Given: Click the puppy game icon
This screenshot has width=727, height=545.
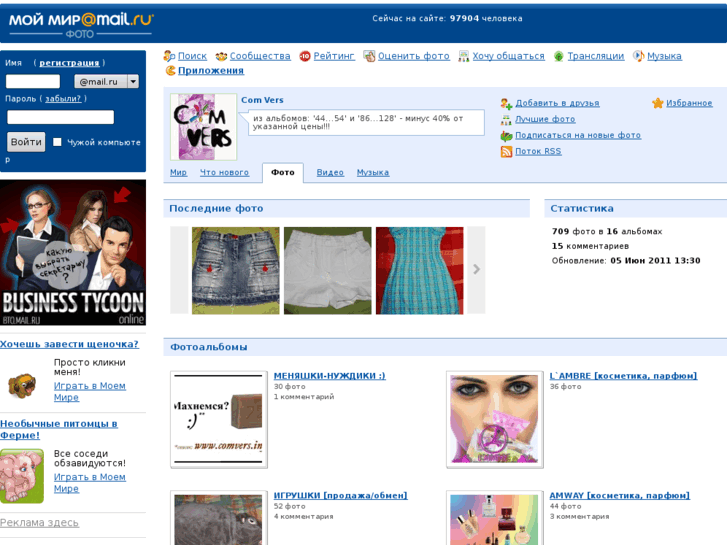Looking at the screenshot, I should coord(22,386).
